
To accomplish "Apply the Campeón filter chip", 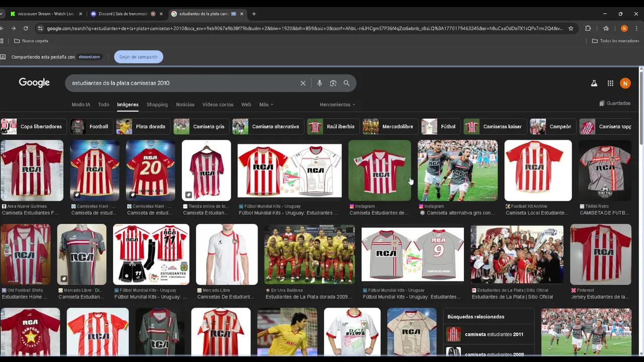I will (553, 127).
